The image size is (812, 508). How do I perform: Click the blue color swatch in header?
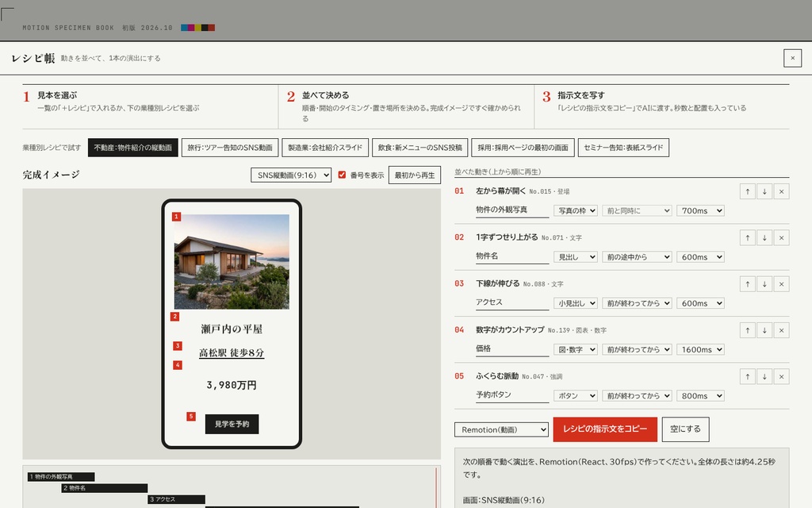pyautogui.click(x=184, y=28)
